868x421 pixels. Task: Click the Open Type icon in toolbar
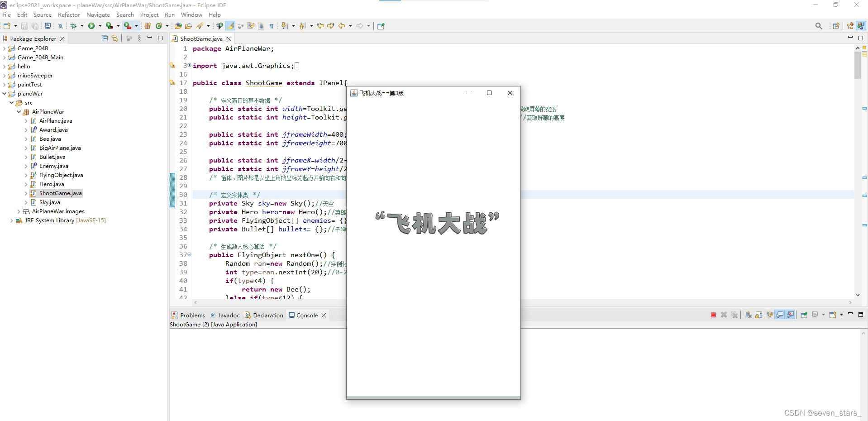[178, 26]
